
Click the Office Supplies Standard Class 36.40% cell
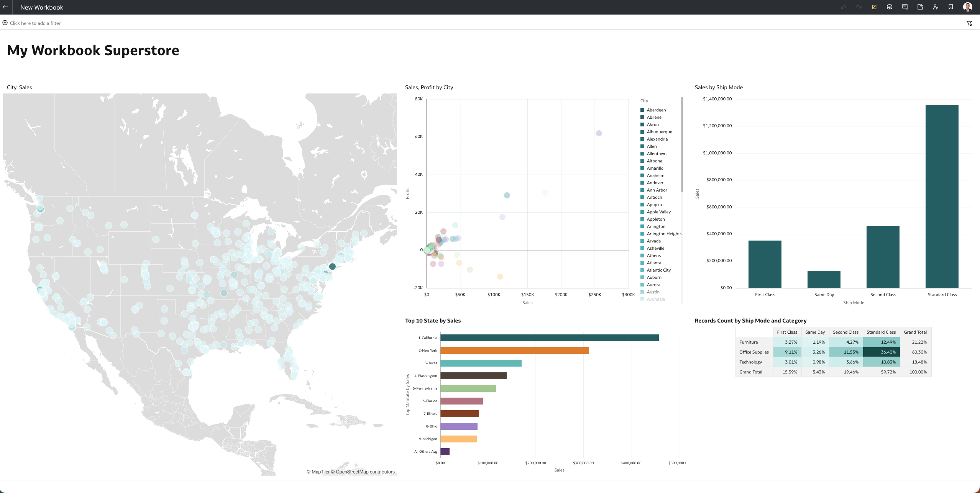coord(881,352)
